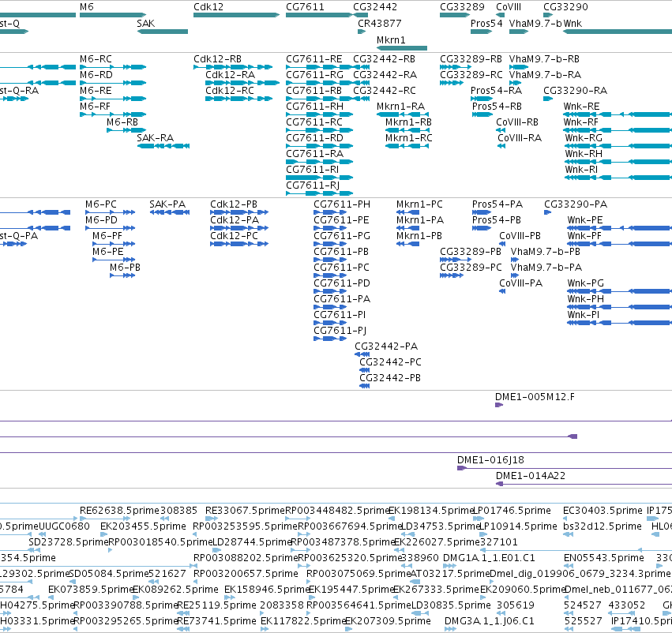Select the DME1-016J18 clone label
This screenshot has height=633, width=672.
[x=490, y=460]
